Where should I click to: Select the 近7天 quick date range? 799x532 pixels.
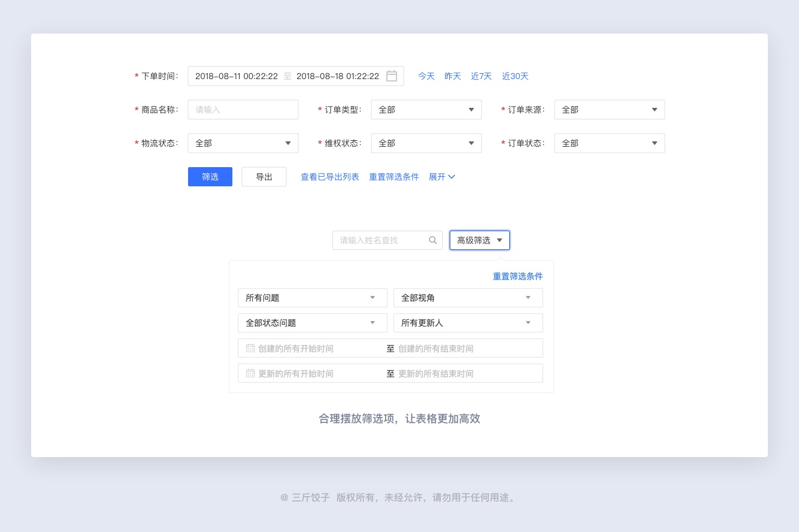[481, 76]
